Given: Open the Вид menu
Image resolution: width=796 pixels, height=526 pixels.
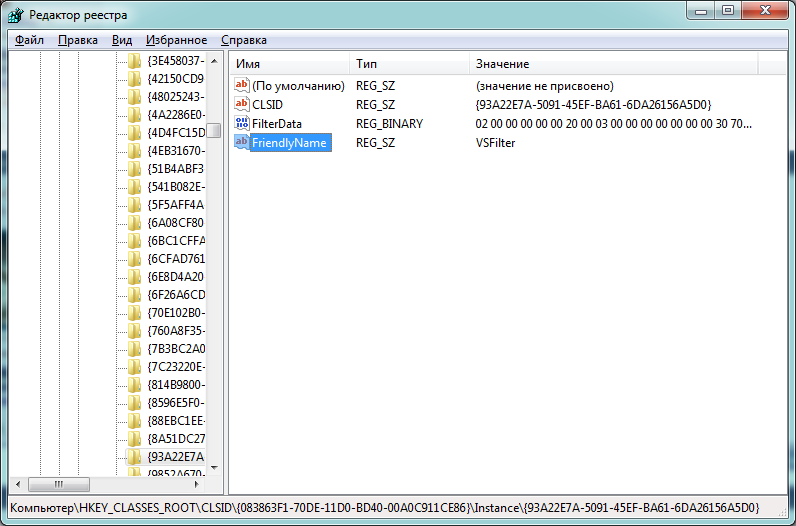Looking at the screenshot, I should coord(122,40).
